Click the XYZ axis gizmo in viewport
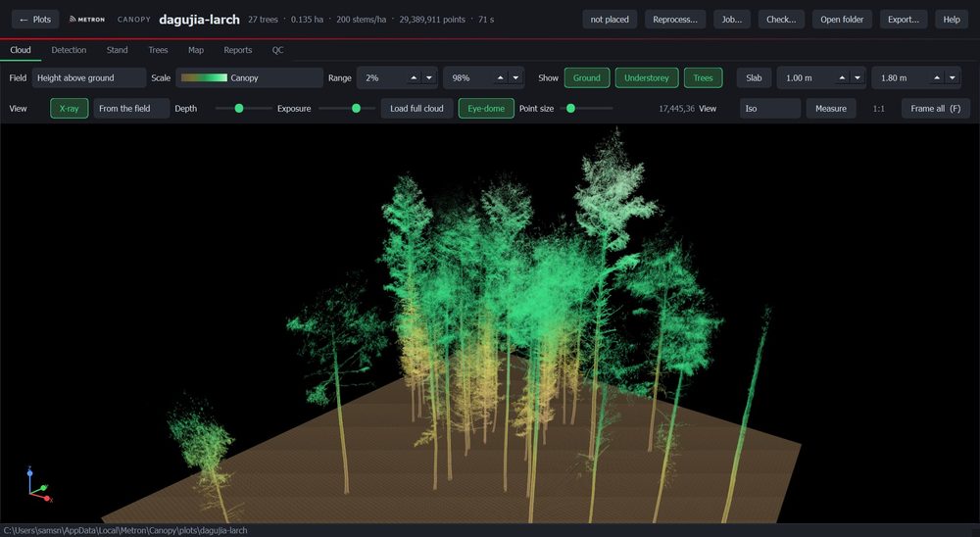 tap(39, 484)
